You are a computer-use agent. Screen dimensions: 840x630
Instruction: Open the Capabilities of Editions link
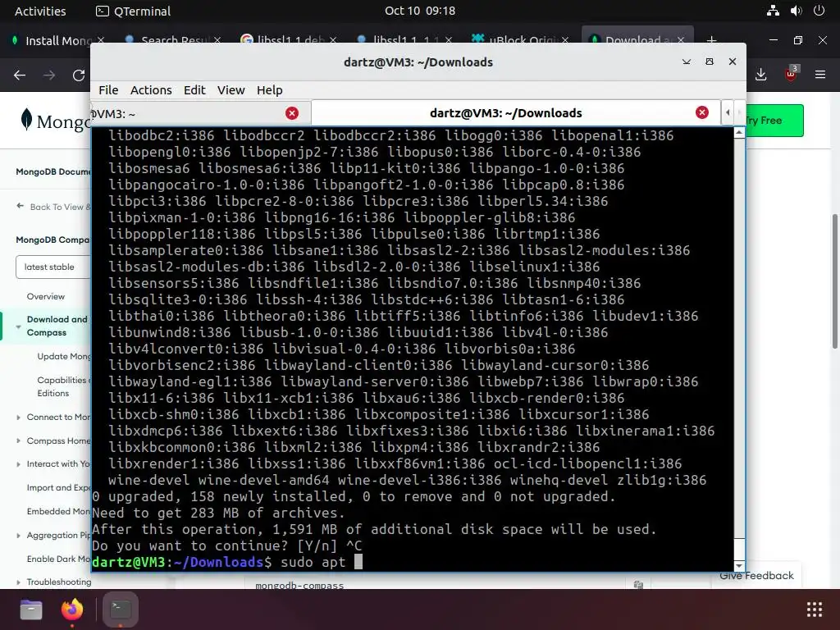62,386
